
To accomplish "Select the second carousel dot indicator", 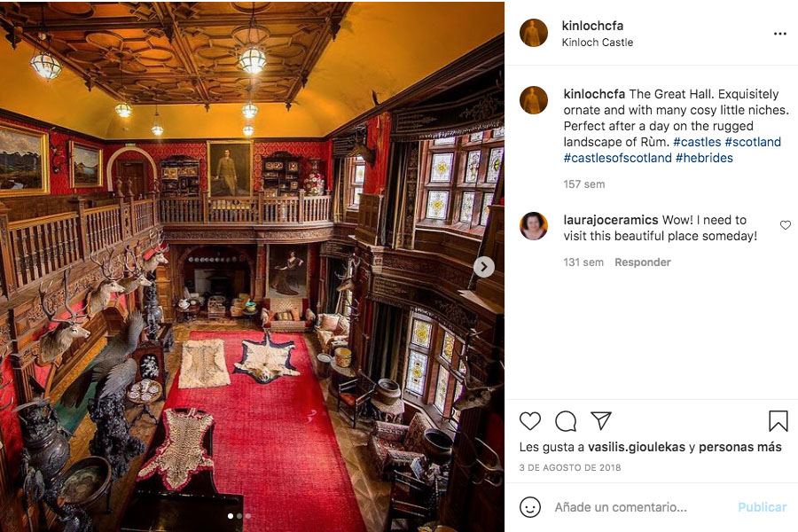I will tap(239, 516).
